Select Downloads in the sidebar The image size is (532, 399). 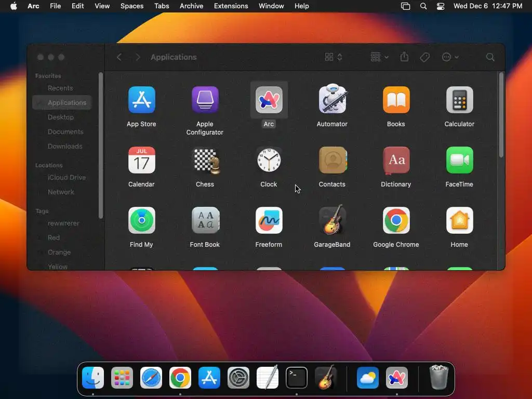click(62, 146)
